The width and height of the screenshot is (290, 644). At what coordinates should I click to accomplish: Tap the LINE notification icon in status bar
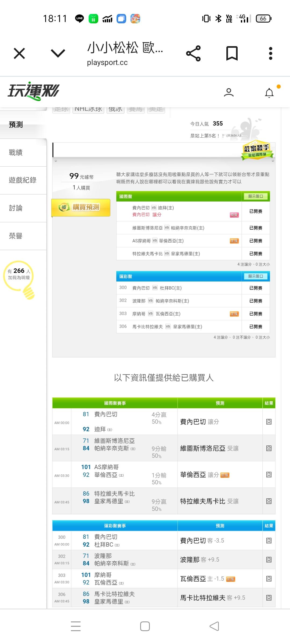pos(79,19)
